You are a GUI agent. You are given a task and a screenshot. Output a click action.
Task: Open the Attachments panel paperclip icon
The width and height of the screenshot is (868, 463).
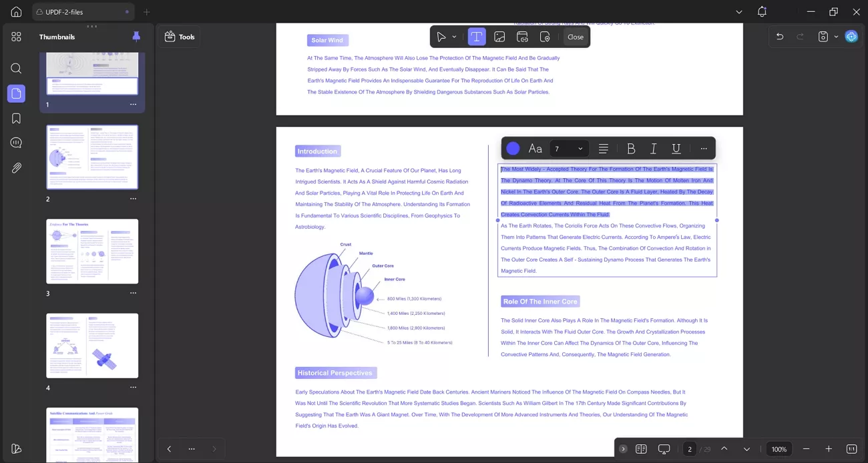tap(16, 167)
